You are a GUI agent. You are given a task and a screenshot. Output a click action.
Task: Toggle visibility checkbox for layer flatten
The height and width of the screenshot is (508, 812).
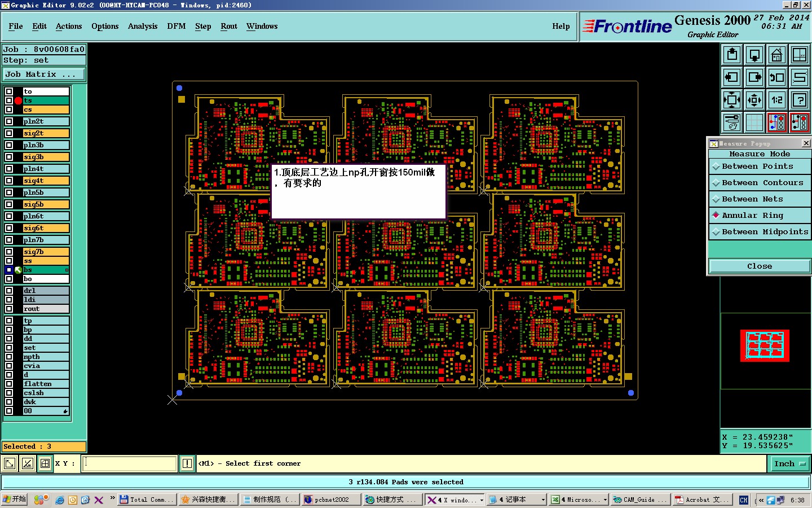point(9,384)
